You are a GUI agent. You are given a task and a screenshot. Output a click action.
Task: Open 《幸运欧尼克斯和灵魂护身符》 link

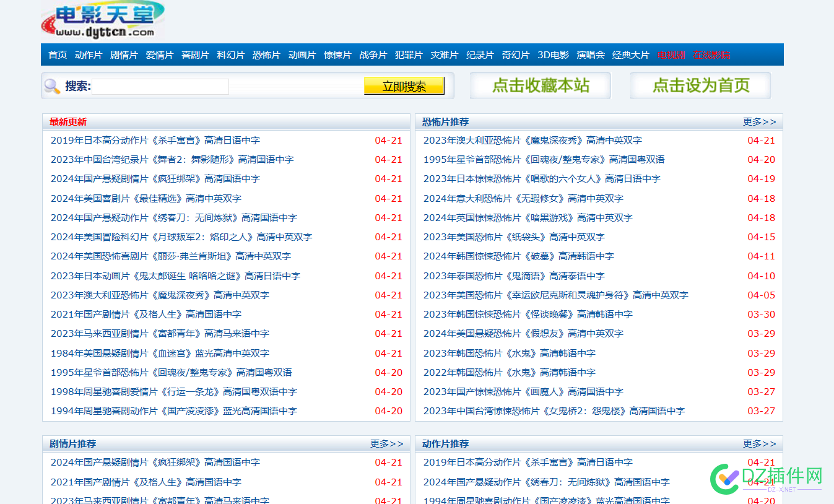(556, 295)
